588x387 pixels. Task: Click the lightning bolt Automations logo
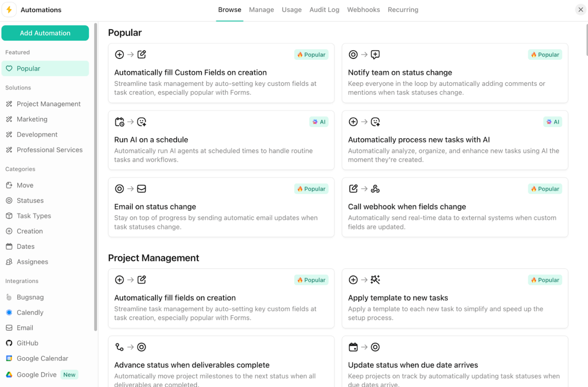pyautogui.click(x=9, y=9)
